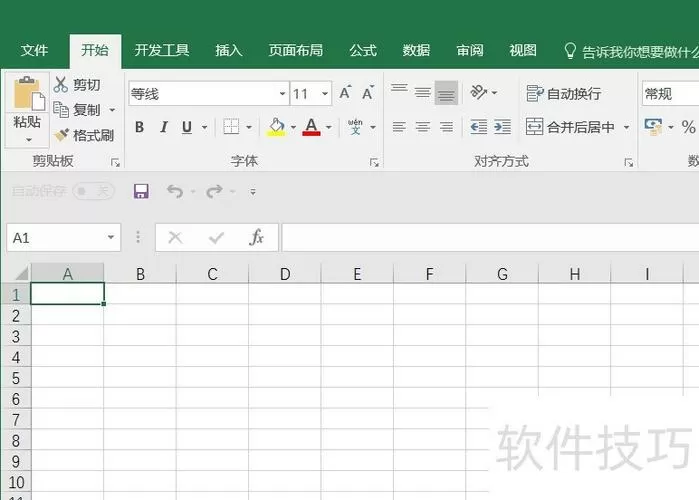Image resolution: width=699 pixels, height=500 pixels.
Task: Click the Paste clipboard icon
Action: coord(29,93)
